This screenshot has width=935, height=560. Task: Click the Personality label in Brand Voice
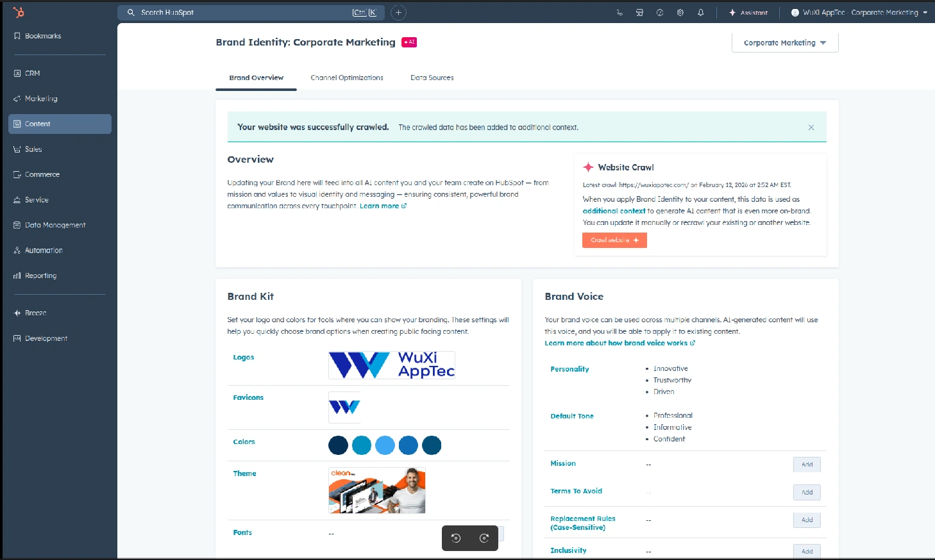(569, 369)
